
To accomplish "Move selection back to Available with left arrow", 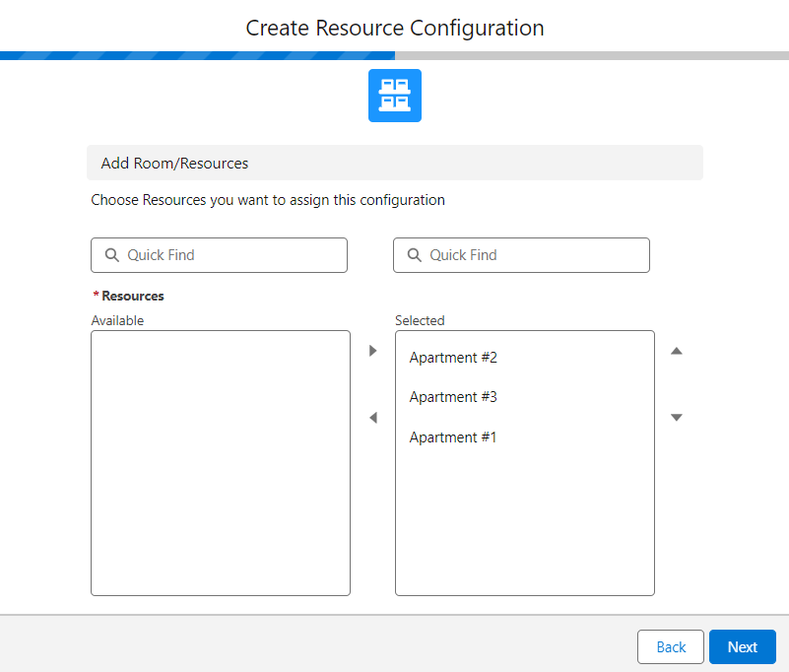I will [x=372, y=418].
